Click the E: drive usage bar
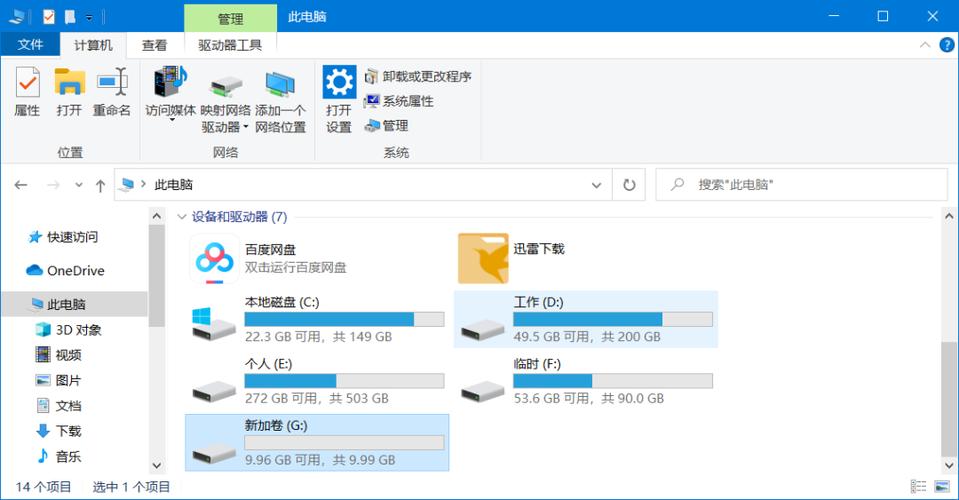 pos(344,381)
